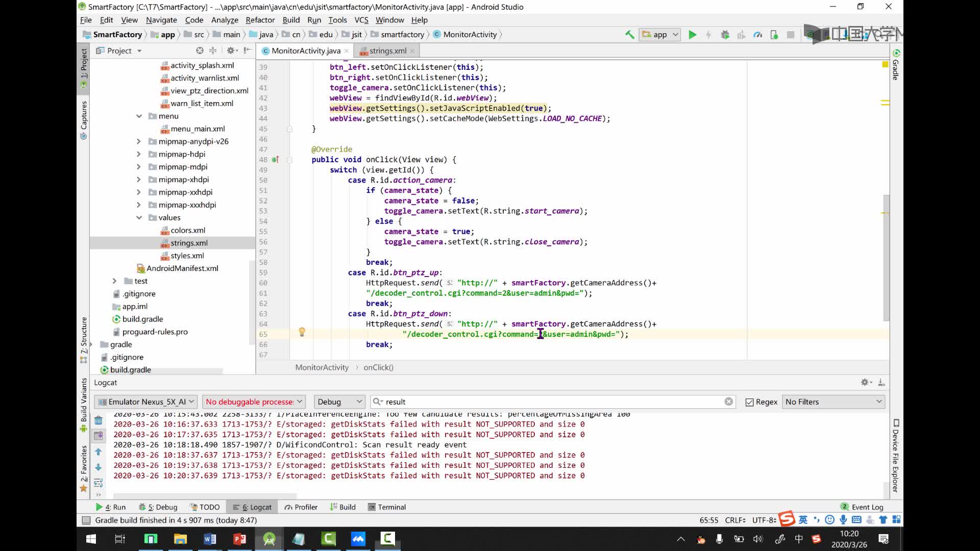
Task: Open the app run configuration dropdown
Action: click(660, 35)
